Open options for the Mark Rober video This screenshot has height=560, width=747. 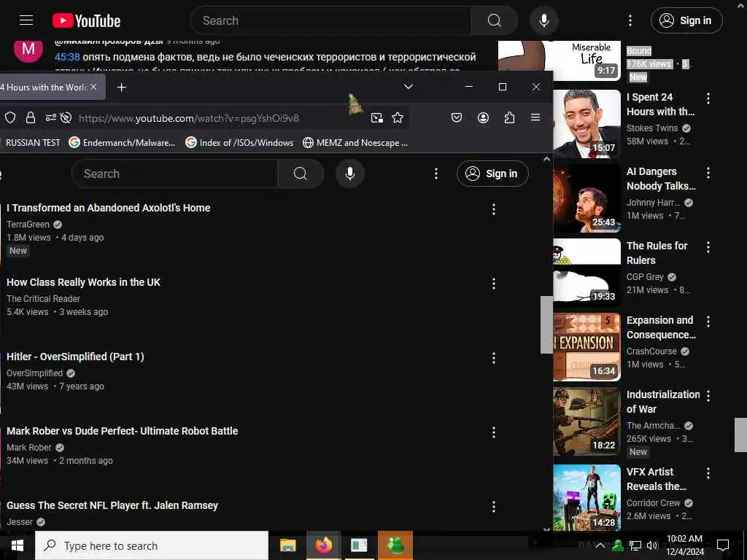(494, 432)
